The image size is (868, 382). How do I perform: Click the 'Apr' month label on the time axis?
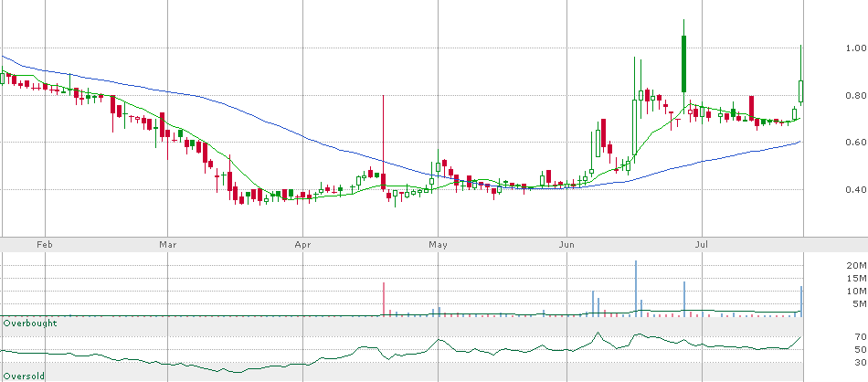coord(302,245)
